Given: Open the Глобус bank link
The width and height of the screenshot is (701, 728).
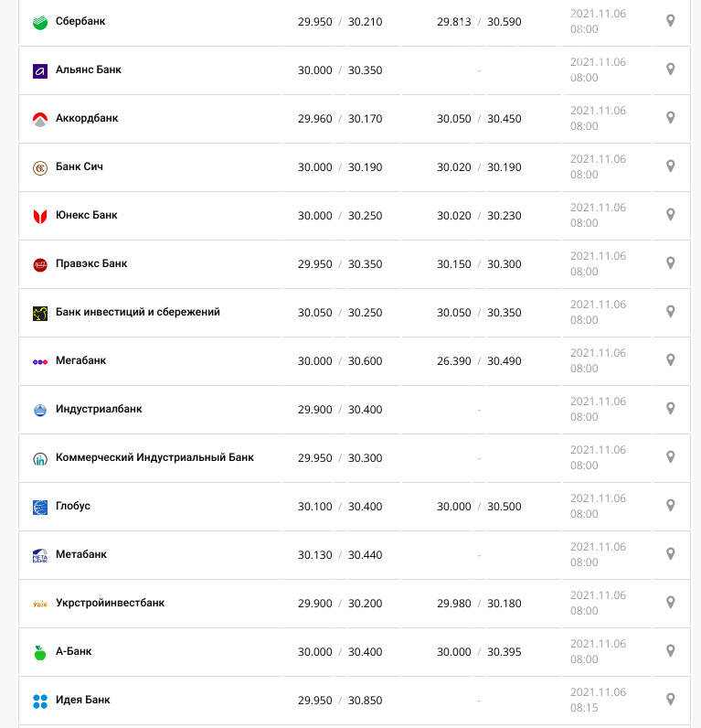Looking at the screenshot, I should point(73,506).
